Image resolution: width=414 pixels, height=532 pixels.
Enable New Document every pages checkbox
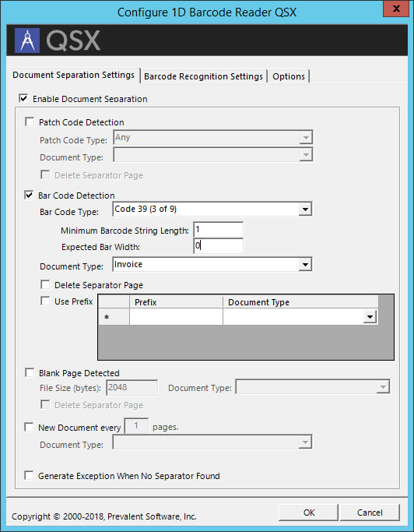click(29, 427)
